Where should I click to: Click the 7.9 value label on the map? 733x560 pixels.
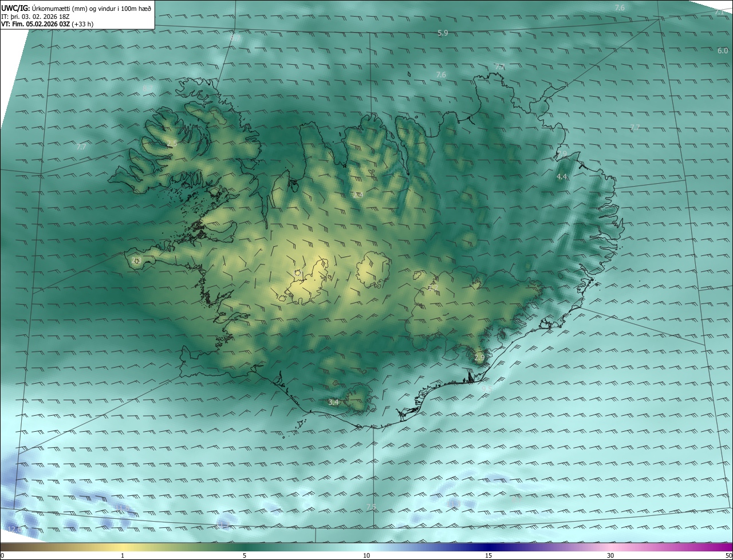coord(562,154)
